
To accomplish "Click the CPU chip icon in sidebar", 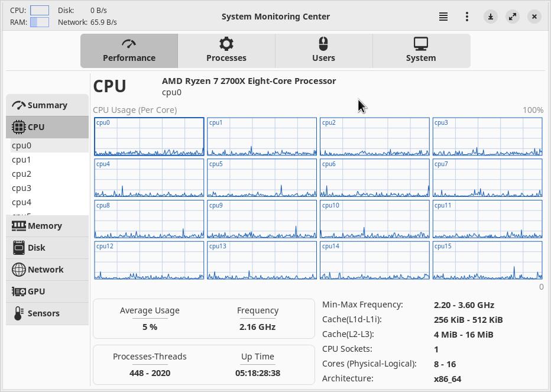I will [x=19, y=127].
